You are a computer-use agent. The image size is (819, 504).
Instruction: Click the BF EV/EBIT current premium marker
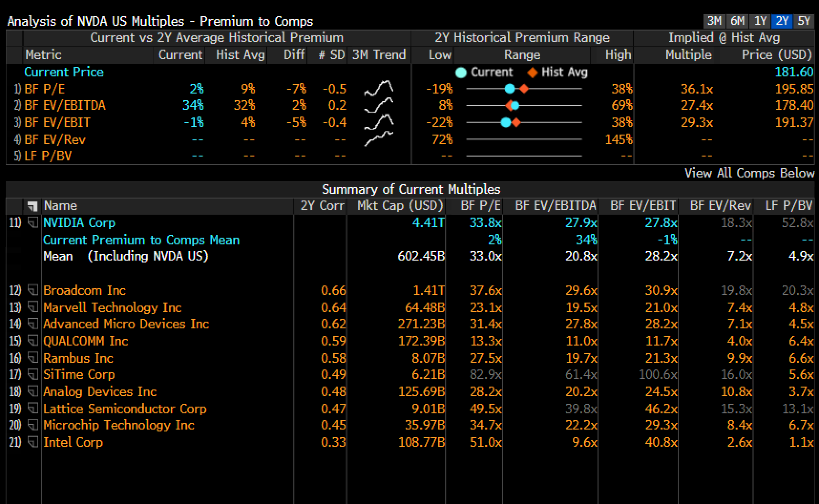506,123
